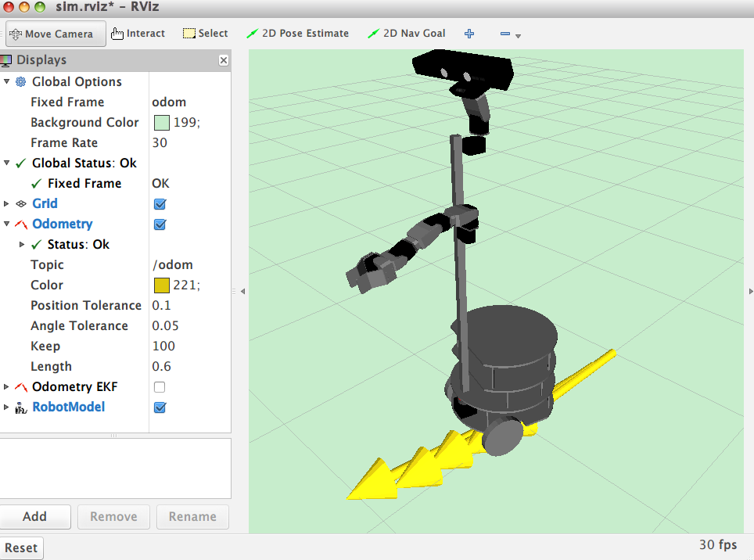Click the Select dashed-box icon
This screenshot has width=754, height=560.
pos(189,33)
